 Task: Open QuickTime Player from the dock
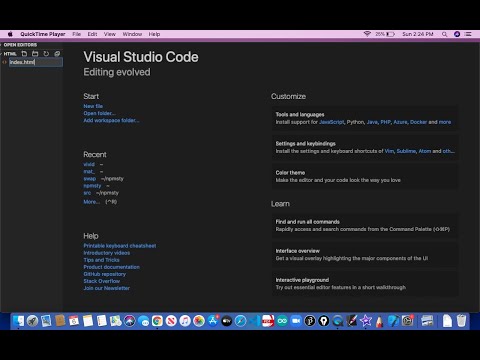pos(338,321)
